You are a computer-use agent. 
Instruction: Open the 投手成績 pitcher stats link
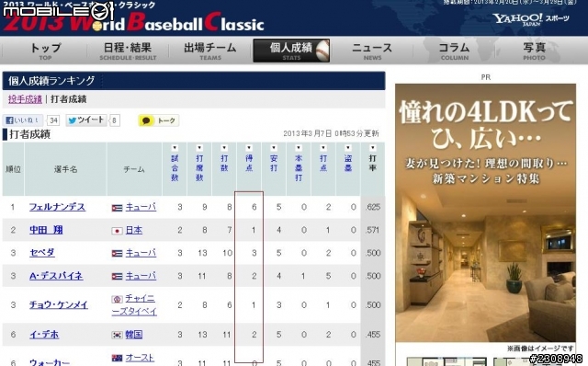pos(25,99)
